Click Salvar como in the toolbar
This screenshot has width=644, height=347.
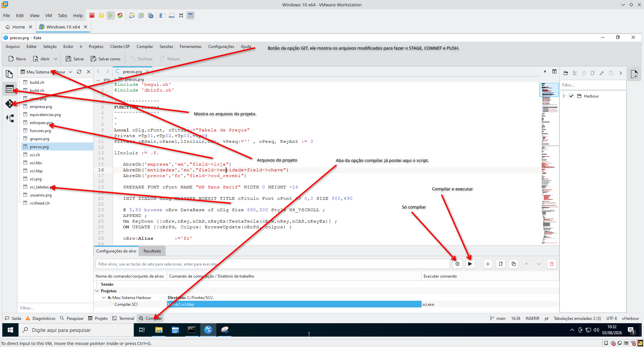point(105,59)
